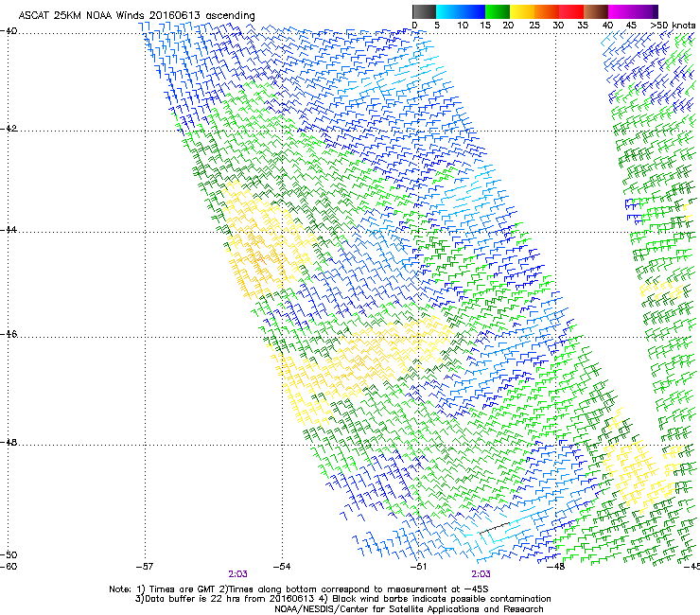Click the brown 35-40 knots legend segment
The width and height of the screenshot is (700, 615).
point(596,11)
